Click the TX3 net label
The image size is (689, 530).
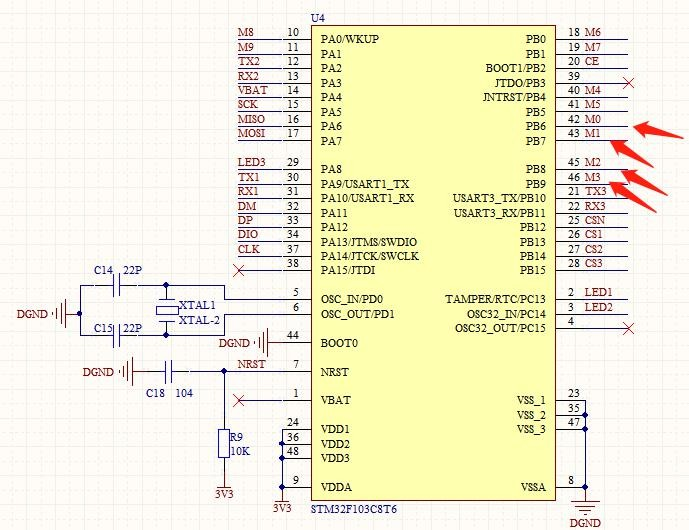(596, 191)
